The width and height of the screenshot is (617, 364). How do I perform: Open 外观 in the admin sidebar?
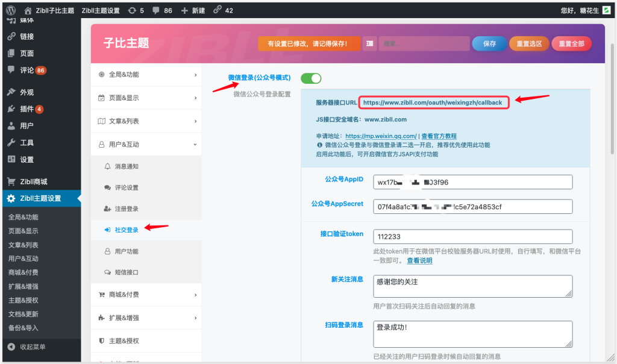(x=27, y=92)
